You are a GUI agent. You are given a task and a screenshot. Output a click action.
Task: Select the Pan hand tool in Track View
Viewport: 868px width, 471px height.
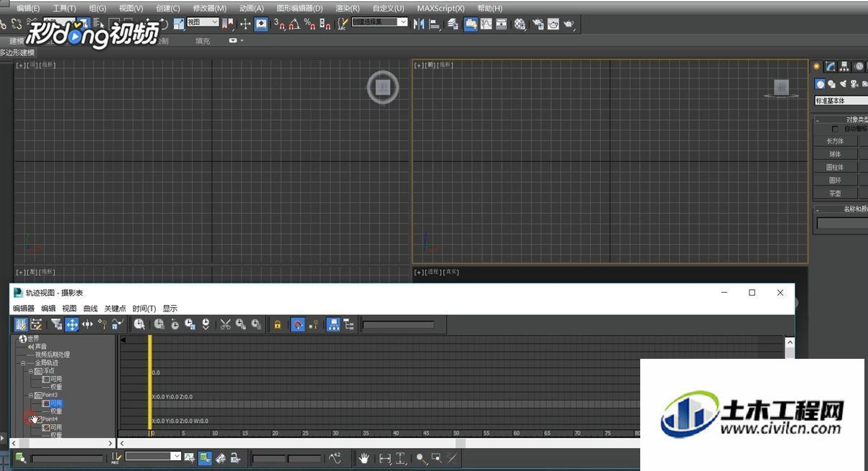[364, 458]
